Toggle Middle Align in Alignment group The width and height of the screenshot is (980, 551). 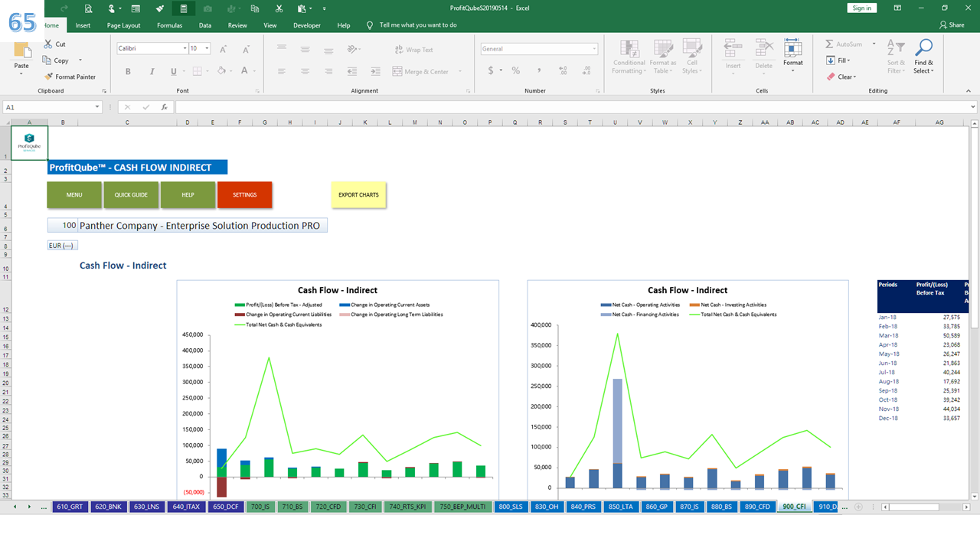(305, 49)
